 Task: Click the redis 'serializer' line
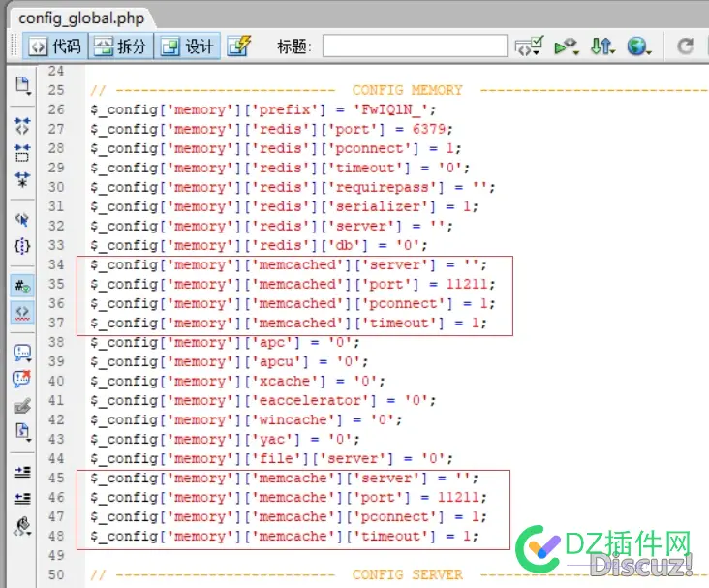[x=284, y=206]
